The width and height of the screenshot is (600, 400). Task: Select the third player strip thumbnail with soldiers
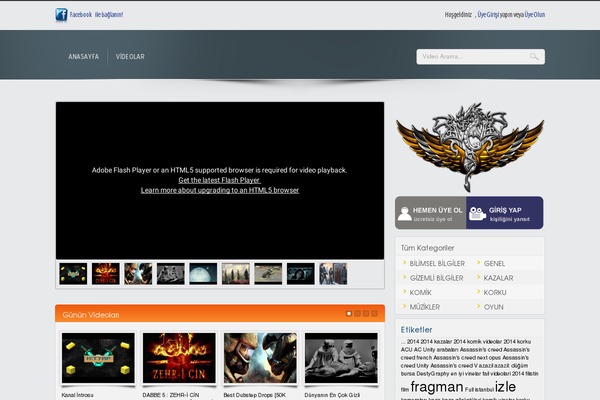click(x=138, y=274)
